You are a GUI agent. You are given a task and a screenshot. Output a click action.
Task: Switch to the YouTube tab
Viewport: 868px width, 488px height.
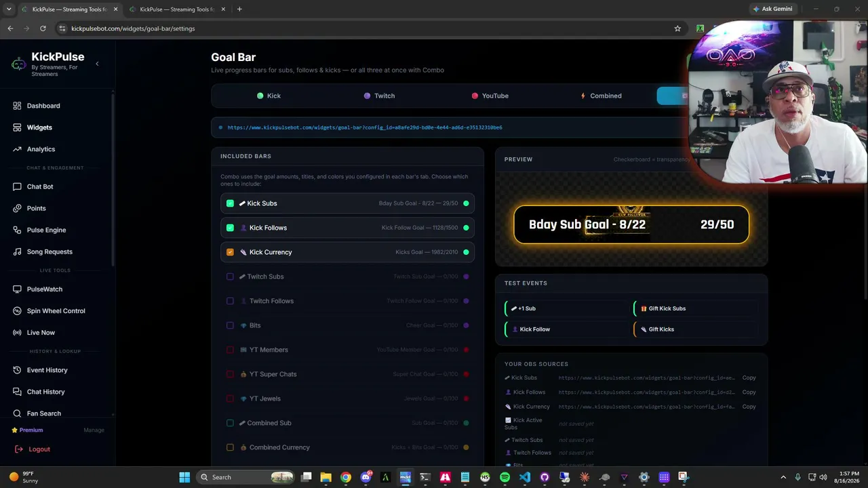click(490, 96)
